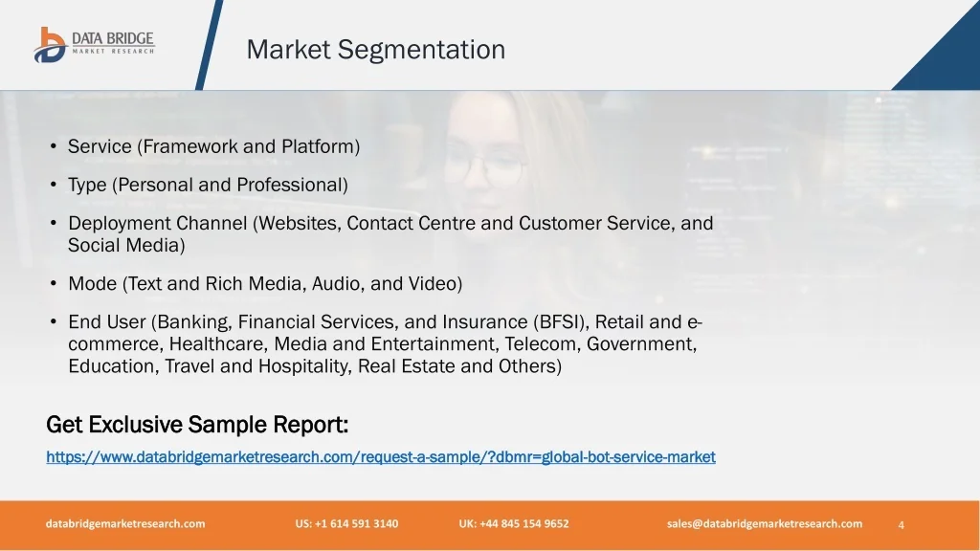Click the End User segmentation paragraph
980x551 pixels.
(383, 344)
